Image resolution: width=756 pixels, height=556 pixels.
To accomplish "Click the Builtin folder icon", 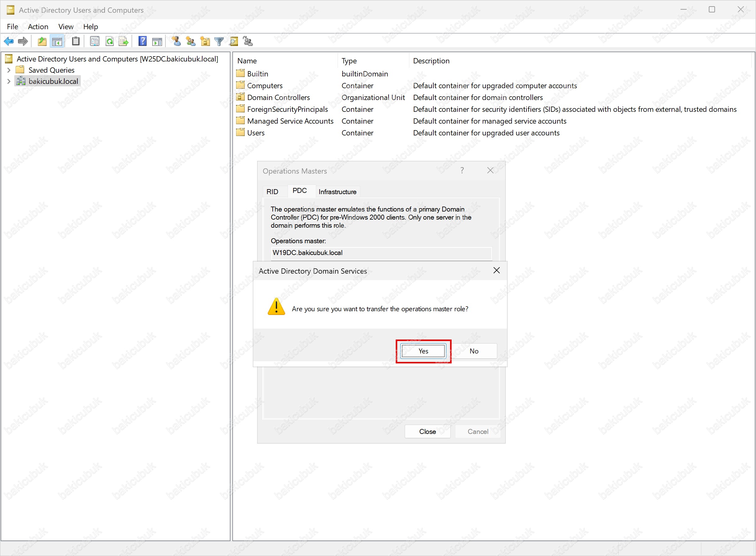I will [x=240, y=73].
